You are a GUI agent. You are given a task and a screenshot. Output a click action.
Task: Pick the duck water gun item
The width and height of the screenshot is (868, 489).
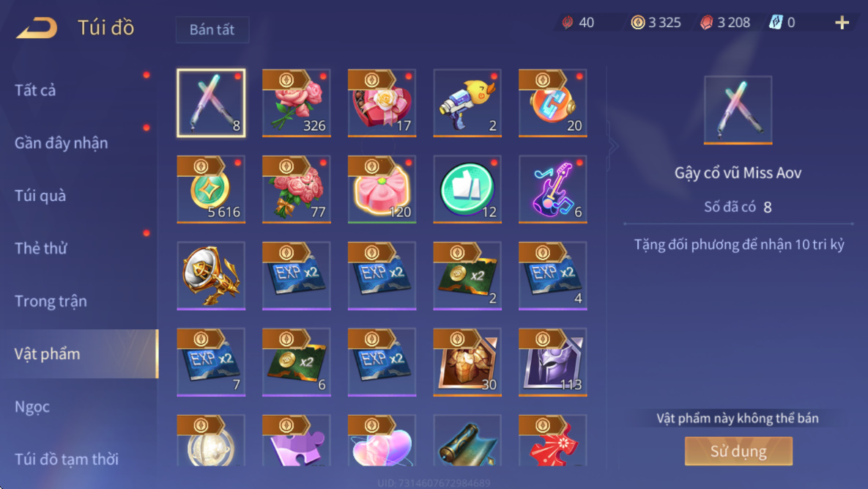click(x=467, y=103)
